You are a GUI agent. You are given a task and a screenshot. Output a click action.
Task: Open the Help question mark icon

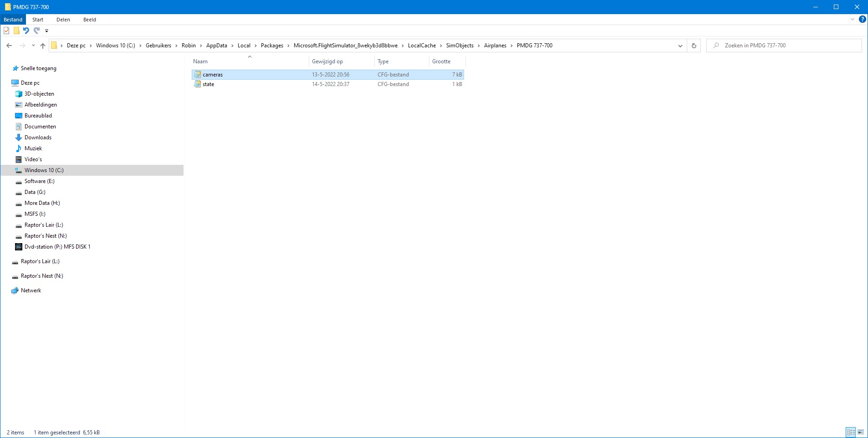[x=862, y=20]
